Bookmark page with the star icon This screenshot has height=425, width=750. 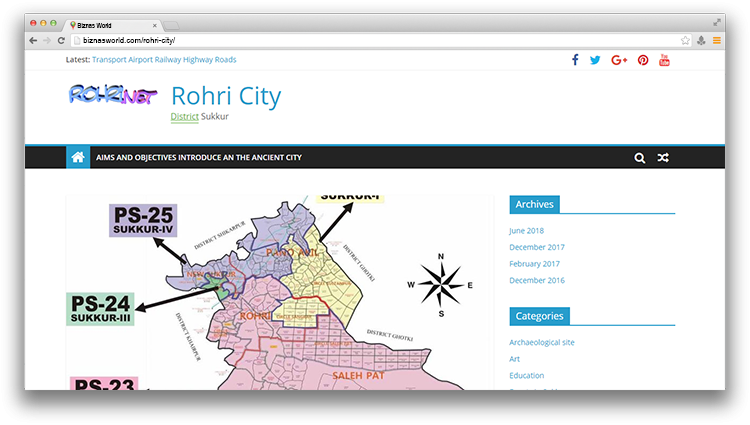point(685,40)
